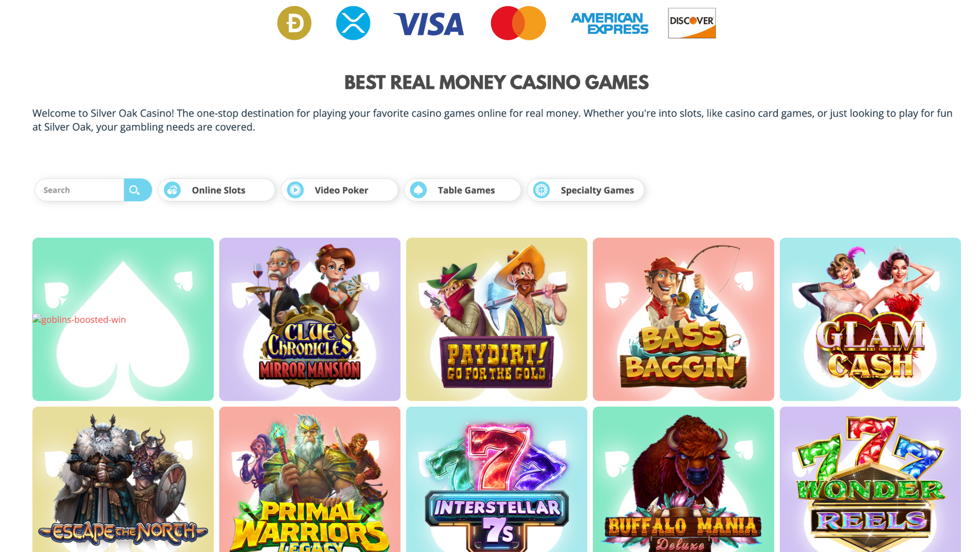This screenshot has height=552, width=980.
Task: Launch the Bass Baggin' game tile
Action: tap(683, 319)
